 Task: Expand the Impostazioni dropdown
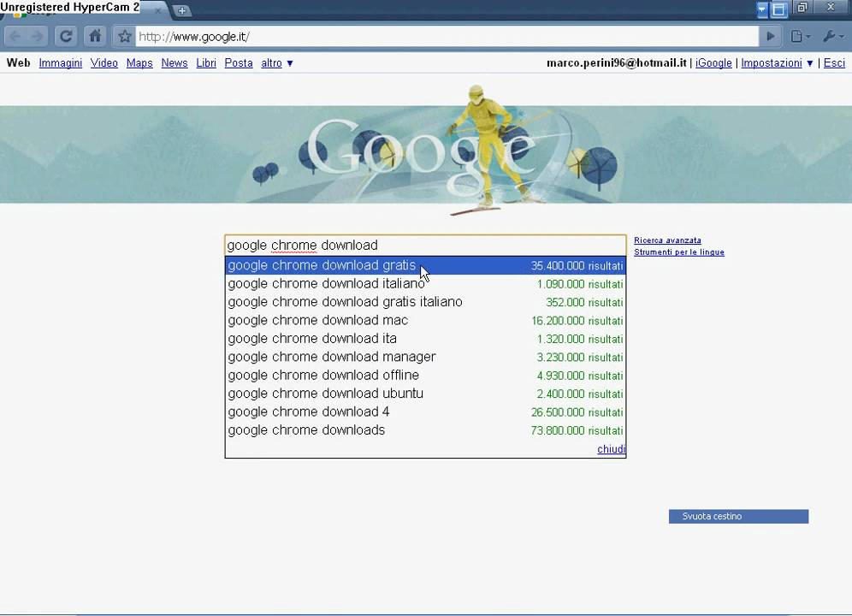click(777, 63)
